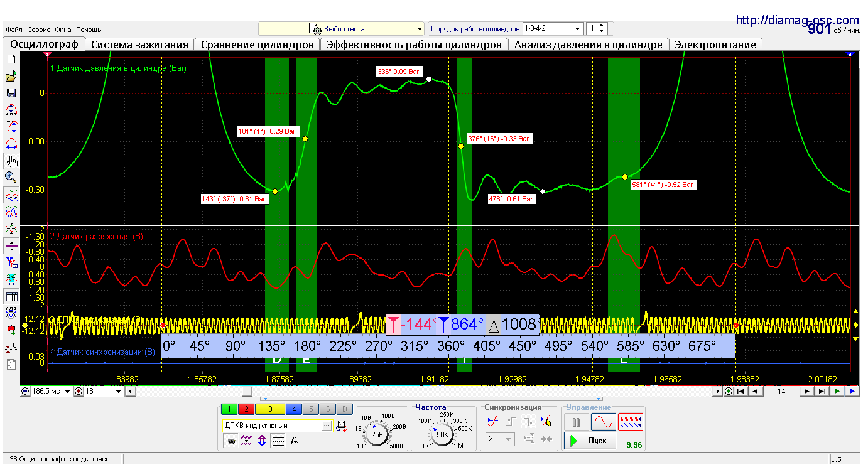
Task: Select the vertical measurement cursor tool (red curve icon)
Action: (x=11, y=127)
